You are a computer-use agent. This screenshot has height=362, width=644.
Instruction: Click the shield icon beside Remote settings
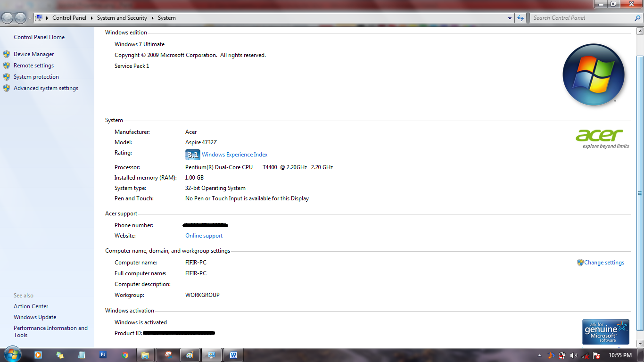click(x=7, y=66)
